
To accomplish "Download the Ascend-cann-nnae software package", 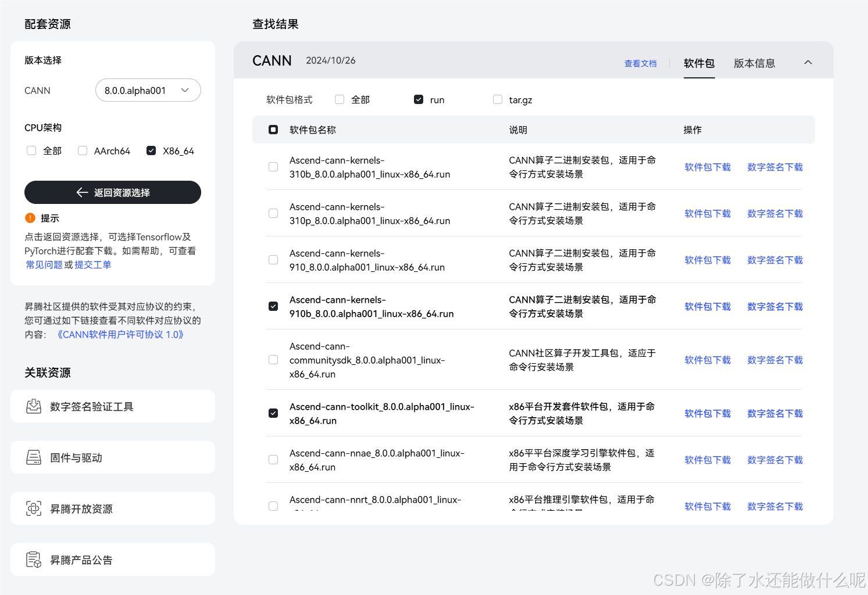I will pos(708,460).
